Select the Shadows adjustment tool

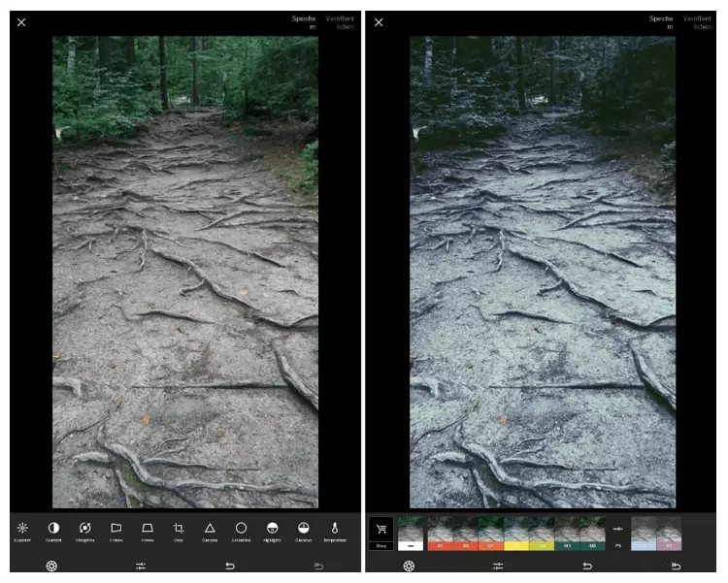pyautogui.click(x=303, y=531)
